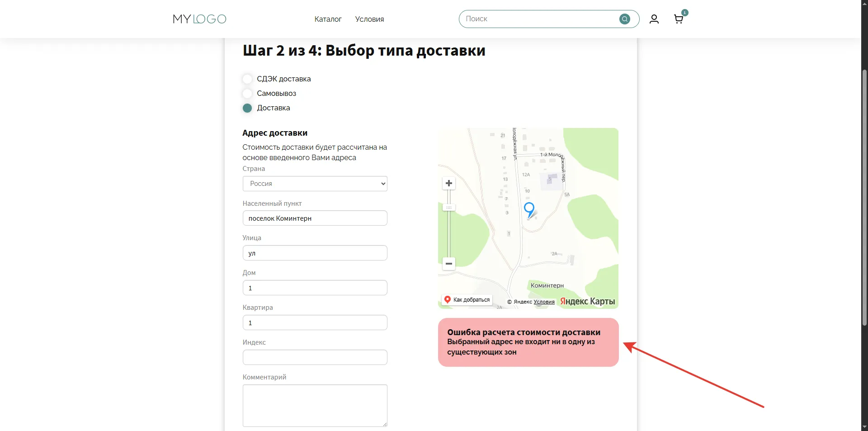Click the blue map location marker
This screenshot has width=868, height=431.
[x=529, y=209]
